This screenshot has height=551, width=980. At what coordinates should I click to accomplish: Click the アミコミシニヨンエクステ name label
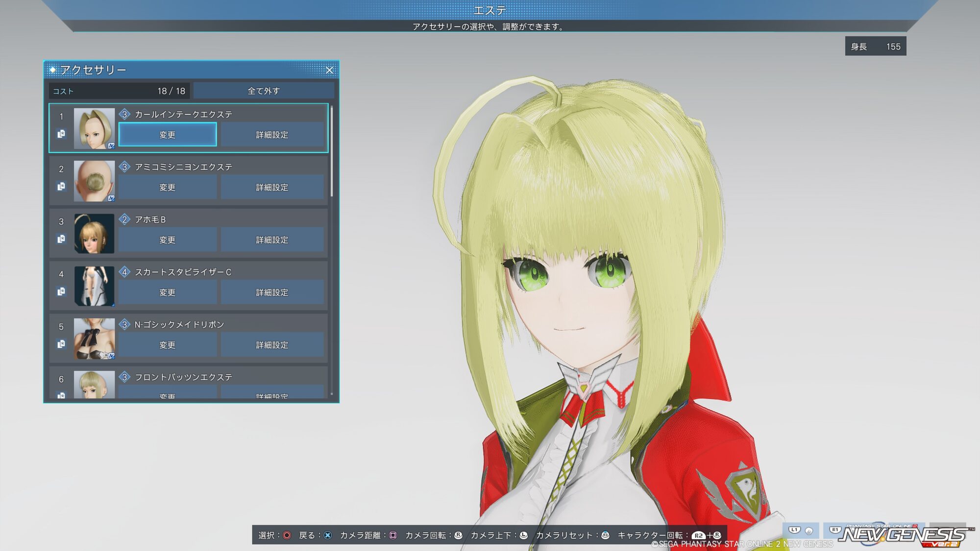point(183,167)
